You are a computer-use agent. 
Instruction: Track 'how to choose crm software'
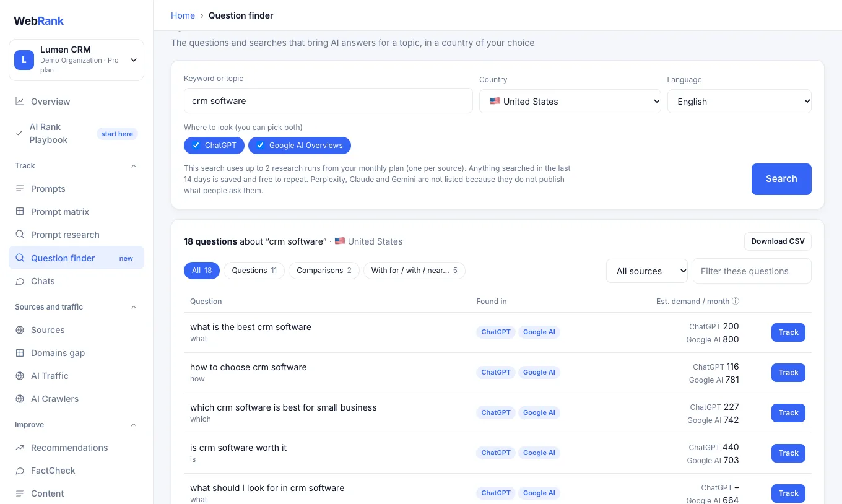(x=788, y=373)
